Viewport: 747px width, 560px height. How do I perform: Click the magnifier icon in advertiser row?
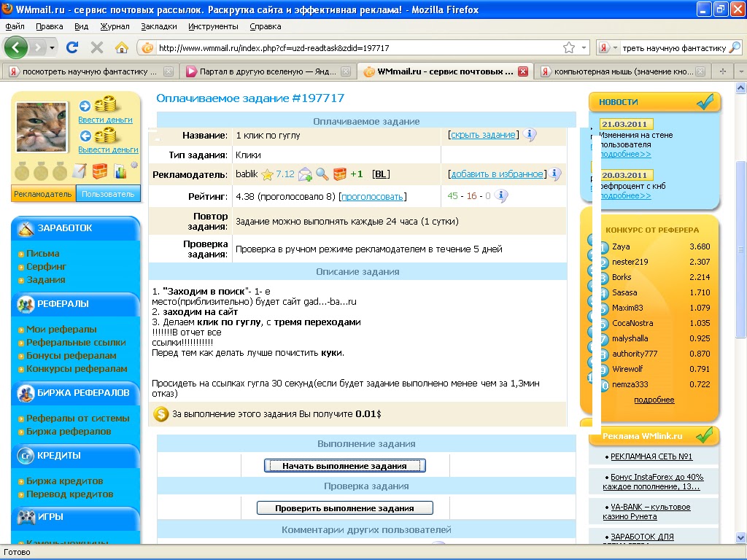[x=322, y=174]
